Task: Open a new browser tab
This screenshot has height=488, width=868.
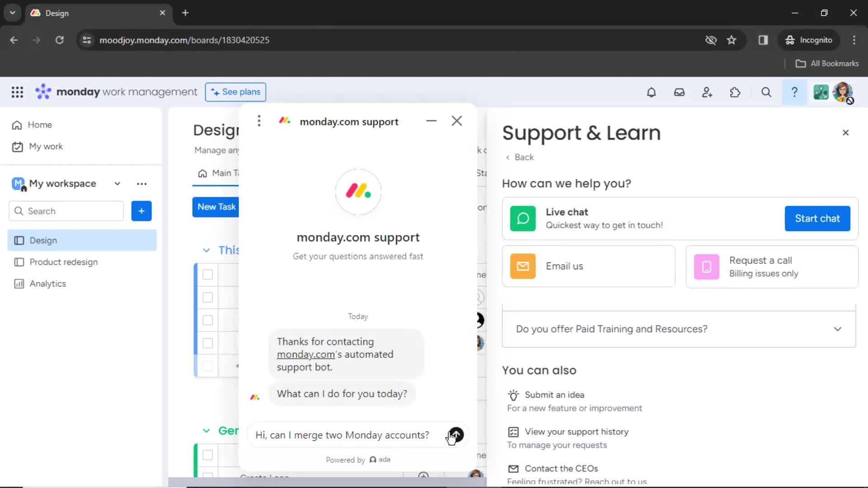Action: 185,13
